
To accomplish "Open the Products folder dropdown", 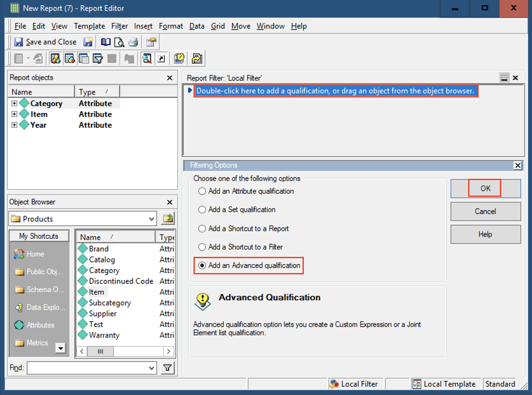I will point(151,219).
